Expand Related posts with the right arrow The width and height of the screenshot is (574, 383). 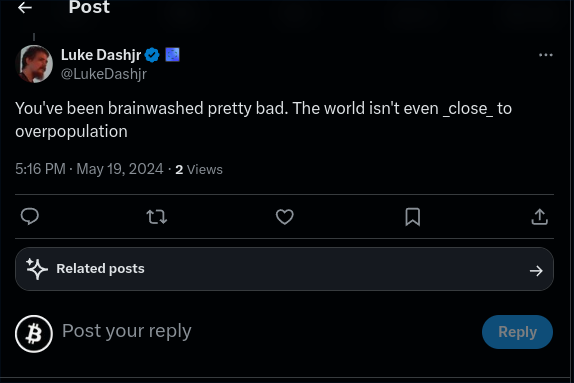[x=536, y=271]
